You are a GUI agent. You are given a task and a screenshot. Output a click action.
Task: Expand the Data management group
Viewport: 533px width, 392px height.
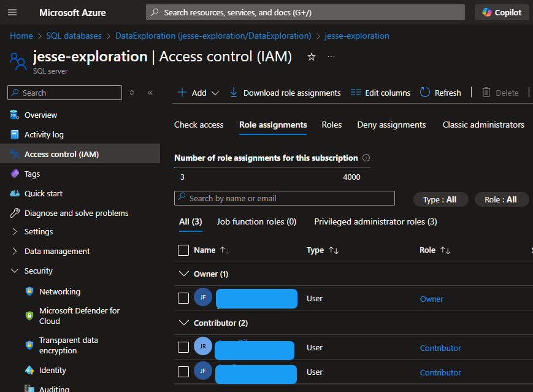pyautogui.click(x=57, y=252)
